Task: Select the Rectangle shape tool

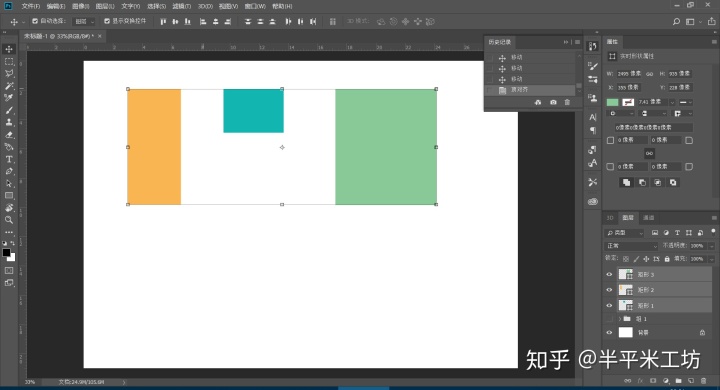Action: tap(9, 196)
